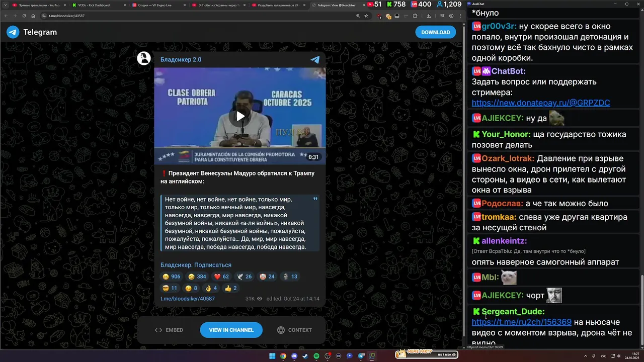Open the Windows Start menu
This screenshot has height=362, width=644.
(272, 356)
